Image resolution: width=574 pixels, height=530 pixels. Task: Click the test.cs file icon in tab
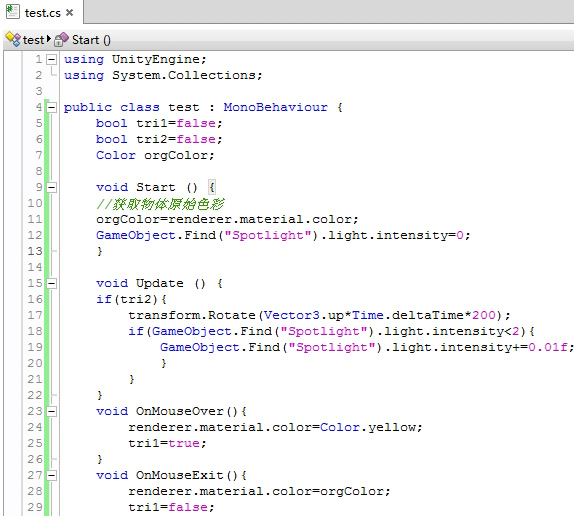click(12, 11)
